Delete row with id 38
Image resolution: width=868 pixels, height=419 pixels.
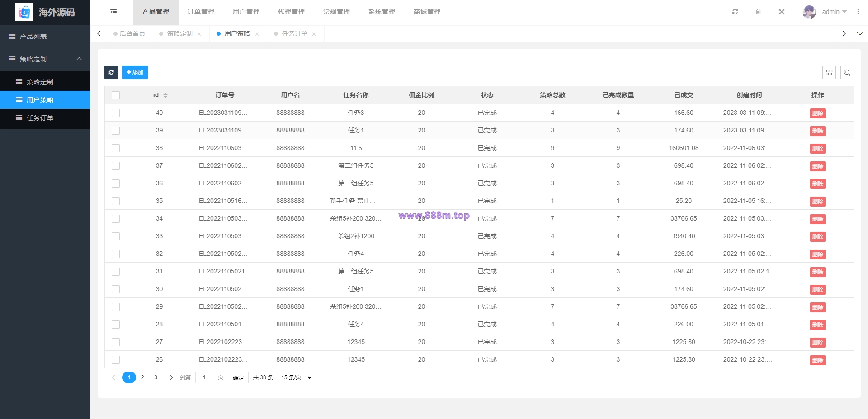[x=817, y=149]
